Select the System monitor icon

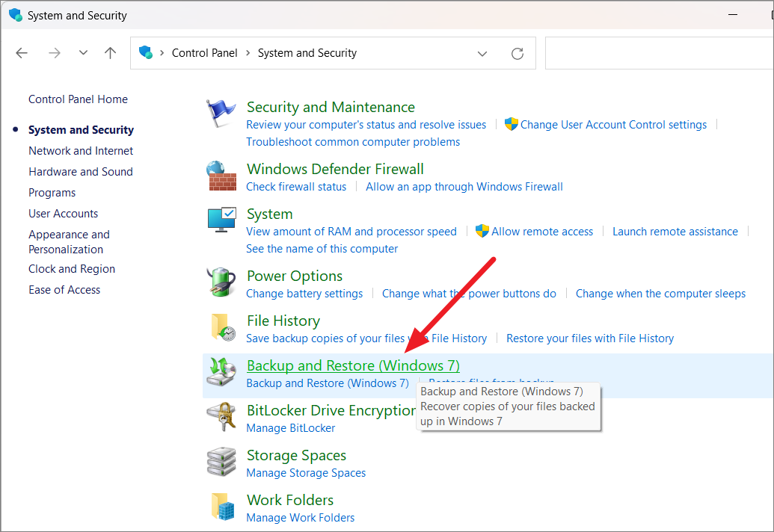(221, 220)
